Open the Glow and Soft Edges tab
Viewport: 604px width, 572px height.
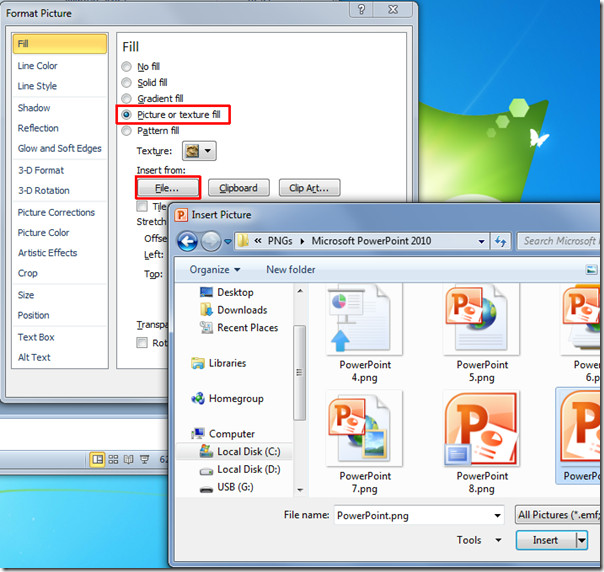pyautogui.click(x=60, y=148)
